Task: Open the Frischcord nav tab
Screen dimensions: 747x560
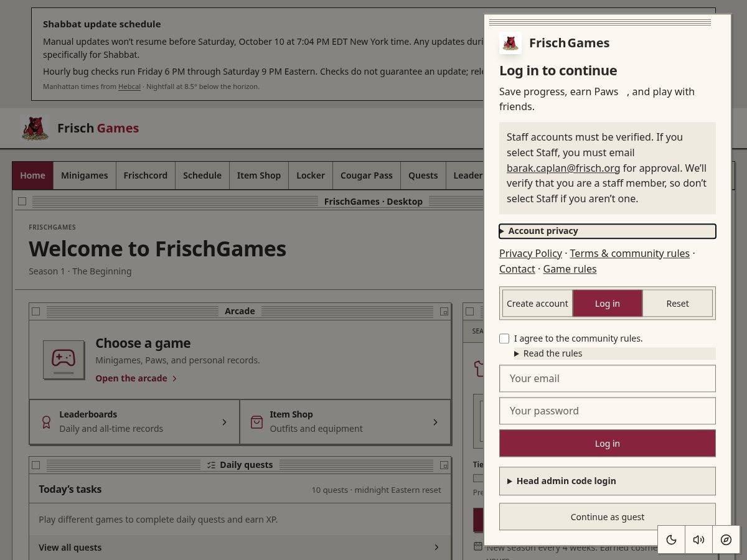Action: point(146,175)
